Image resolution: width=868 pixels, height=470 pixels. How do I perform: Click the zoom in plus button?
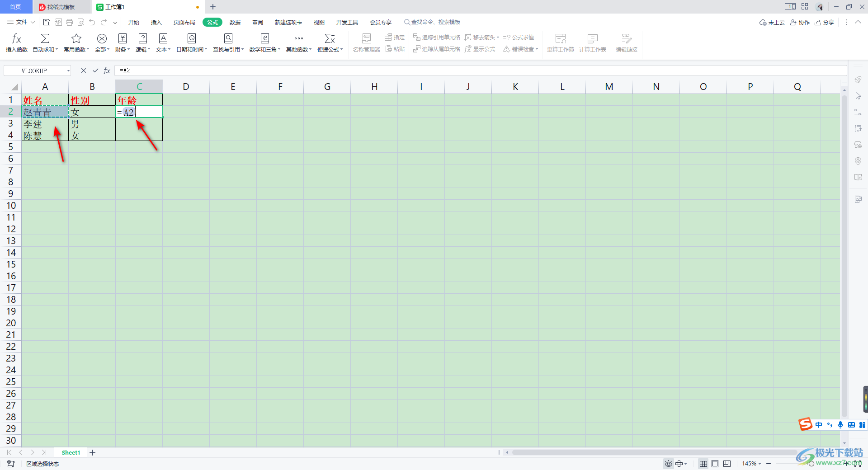pyautogui.click(x=846, y=464)
